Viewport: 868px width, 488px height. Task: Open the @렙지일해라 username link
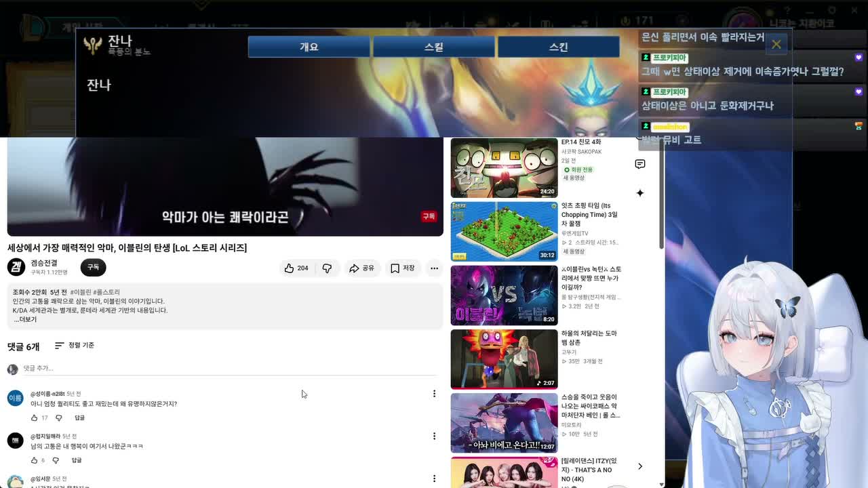(x=45, y=436)
